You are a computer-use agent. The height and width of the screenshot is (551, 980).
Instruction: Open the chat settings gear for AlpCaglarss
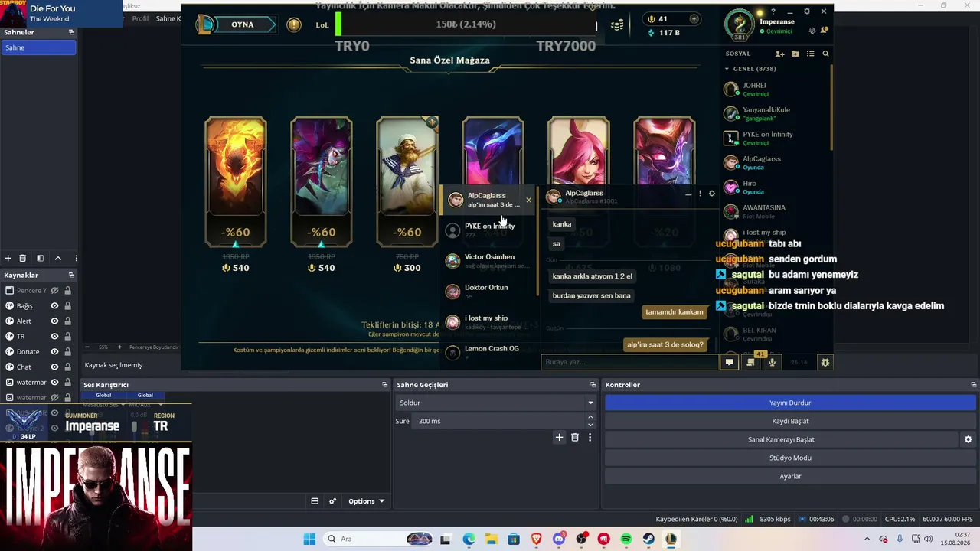click(x=712, y=194)
